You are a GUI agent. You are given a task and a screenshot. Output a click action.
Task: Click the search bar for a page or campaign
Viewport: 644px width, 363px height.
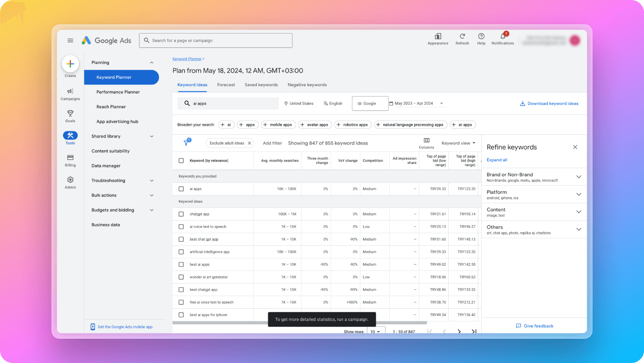click(x=216, y=40)
